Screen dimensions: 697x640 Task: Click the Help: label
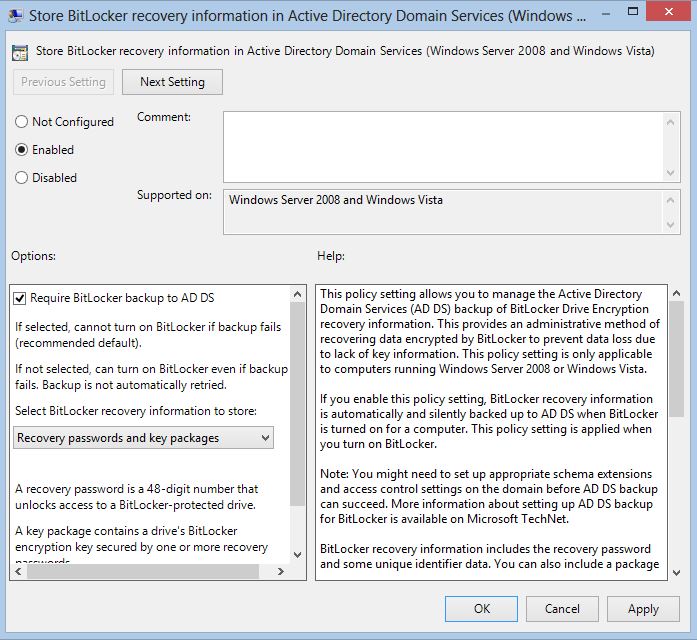pos(331,256)
